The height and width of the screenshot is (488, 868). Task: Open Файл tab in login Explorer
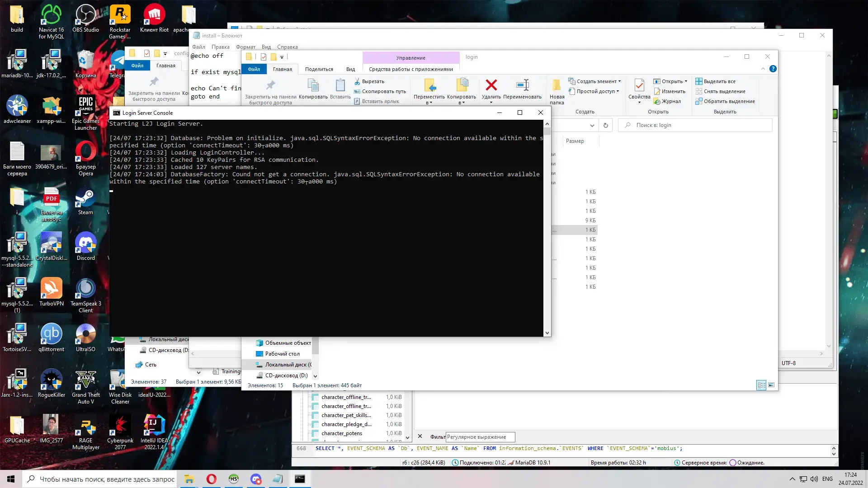pyautogui.click(x=254, y=69)
